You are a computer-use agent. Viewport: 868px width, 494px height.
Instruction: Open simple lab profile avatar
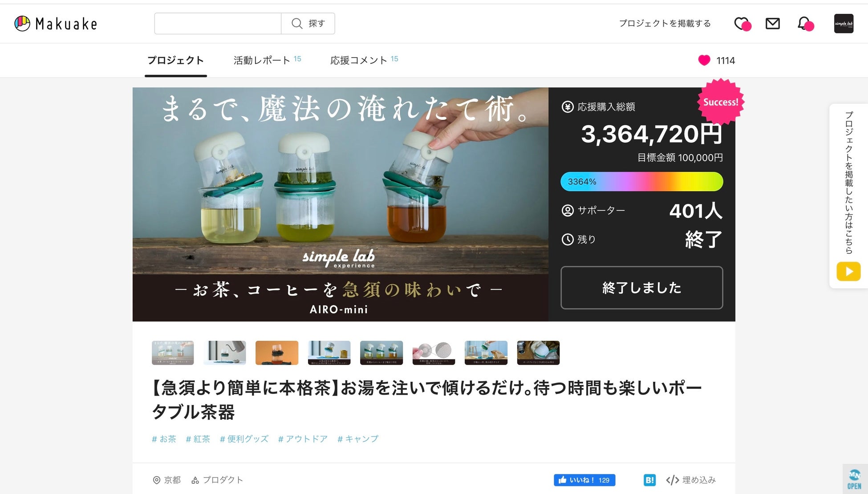843,24
